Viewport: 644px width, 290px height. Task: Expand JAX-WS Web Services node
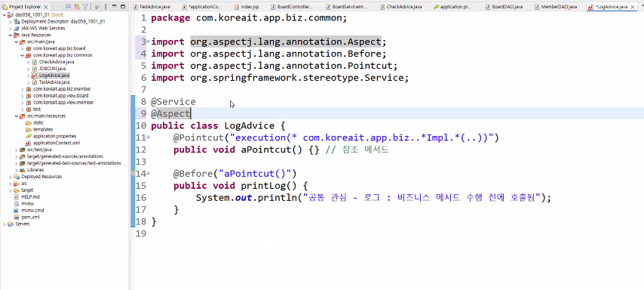coord(10,29)
